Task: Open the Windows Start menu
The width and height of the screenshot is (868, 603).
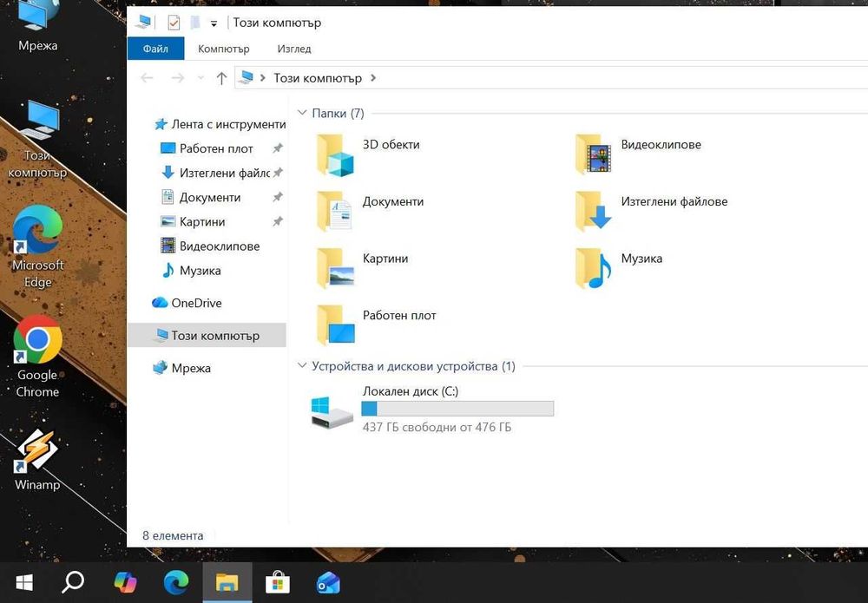Action: [x=24, y=582]
